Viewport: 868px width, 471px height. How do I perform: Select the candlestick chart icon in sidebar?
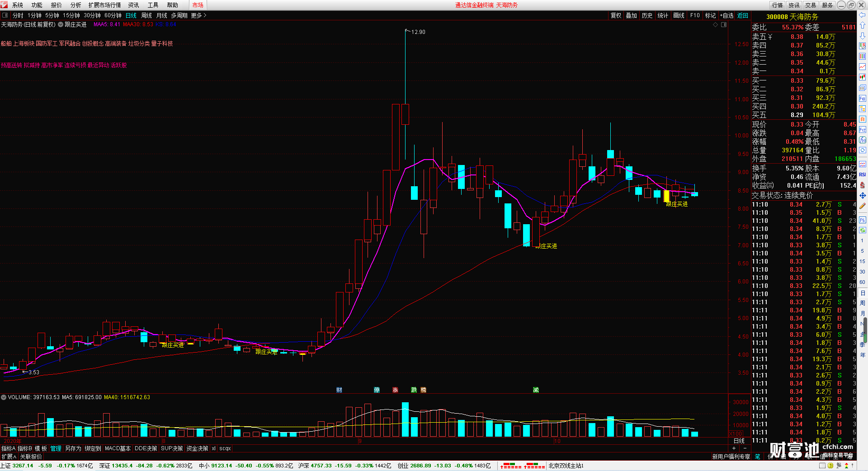point(863,77)
